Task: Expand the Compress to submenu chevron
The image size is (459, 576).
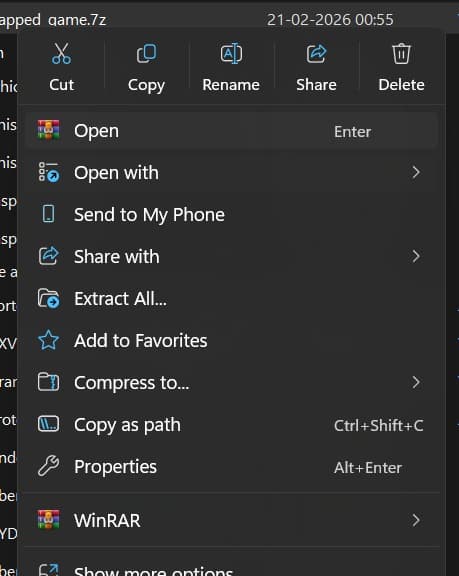Action: point(416,382)
